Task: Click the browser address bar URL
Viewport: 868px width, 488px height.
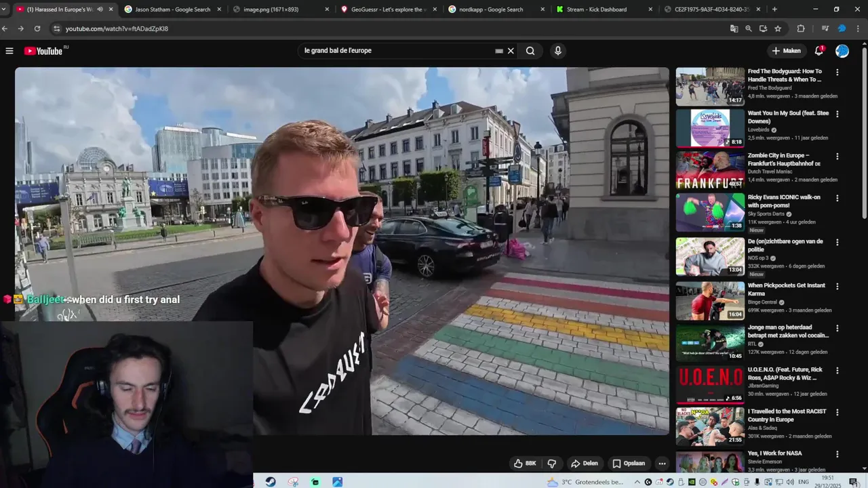Action: tap(117, 28)
